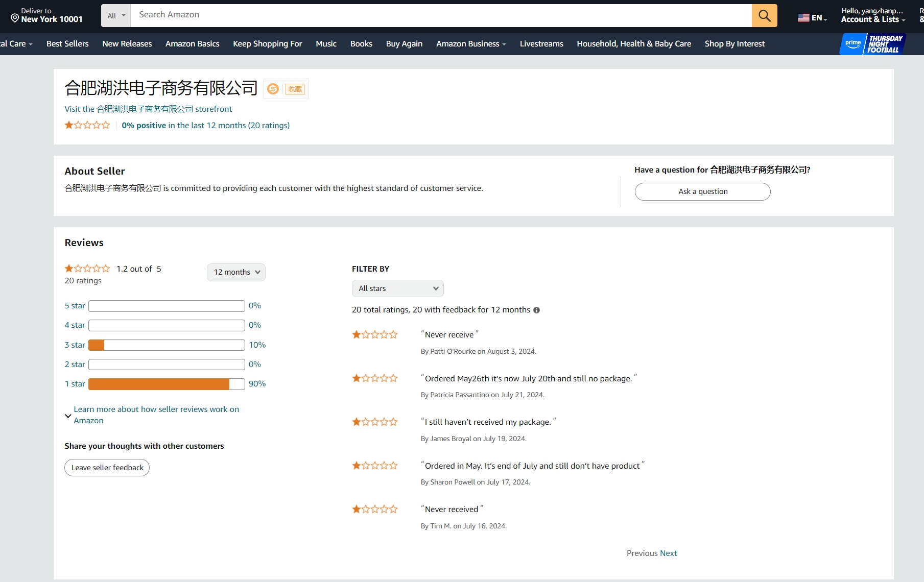
Task: Click the 4 star filter link
Action: click(x=75, y=325)
